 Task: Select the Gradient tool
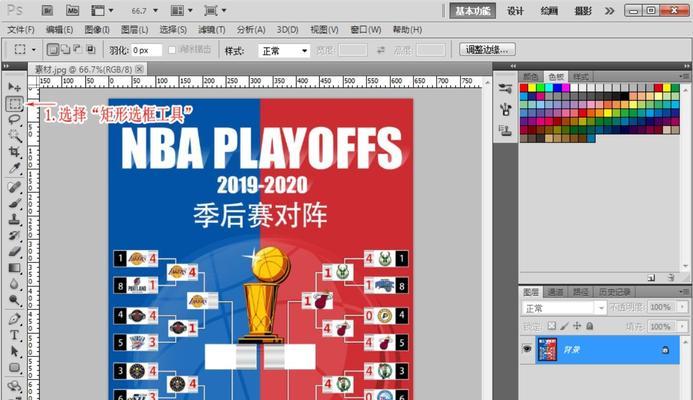point(14,268)
